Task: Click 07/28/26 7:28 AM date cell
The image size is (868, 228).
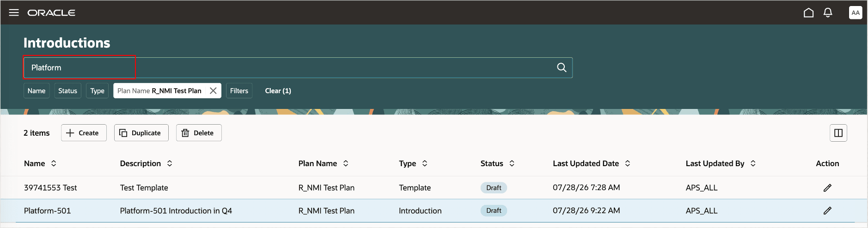Action: (x=587, y=188)
